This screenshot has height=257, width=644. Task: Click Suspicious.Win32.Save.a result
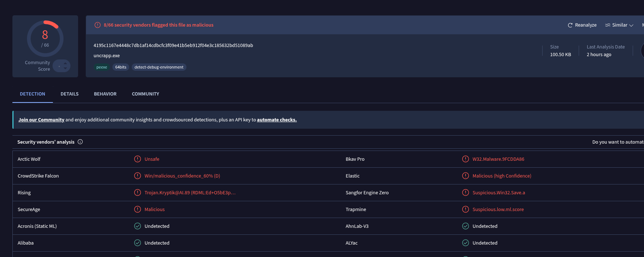pyautogui.click(x=499, y=193)
